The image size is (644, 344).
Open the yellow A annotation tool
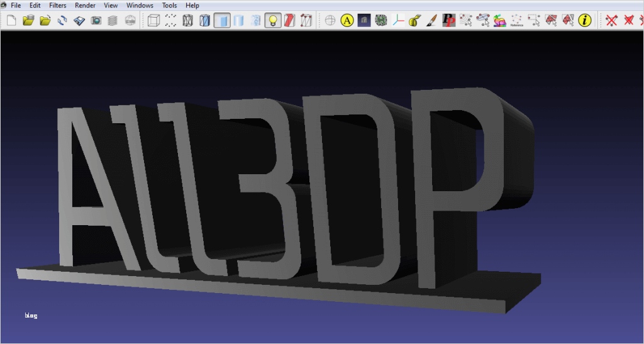(347, 20)
